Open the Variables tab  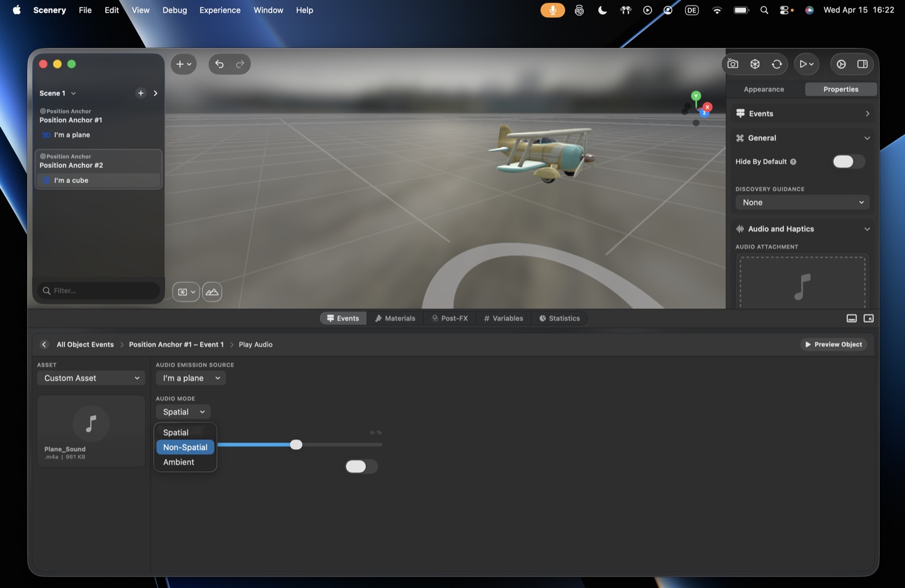[503, 318]
